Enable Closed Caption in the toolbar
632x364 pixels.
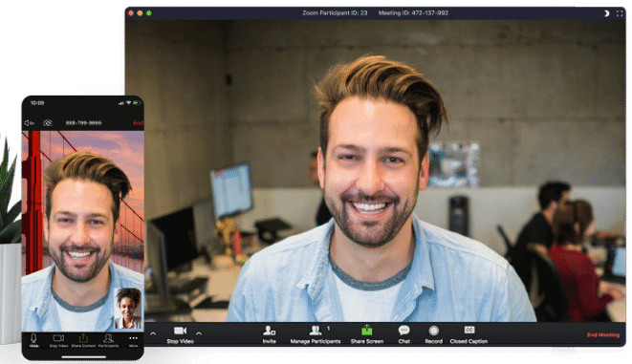point(469,334)
